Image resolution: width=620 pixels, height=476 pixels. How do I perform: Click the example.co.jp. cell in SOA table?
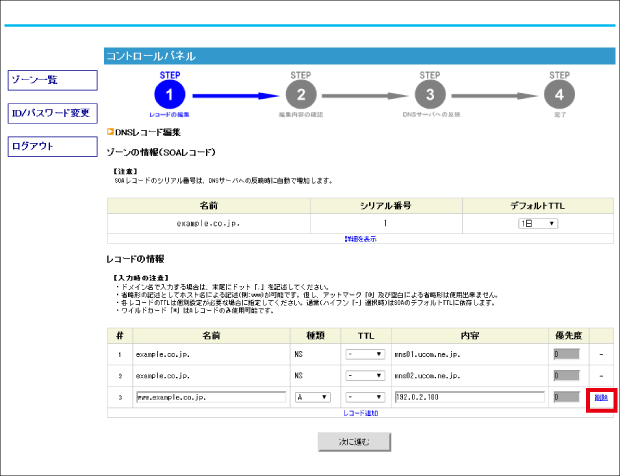(x=208, y=223)
